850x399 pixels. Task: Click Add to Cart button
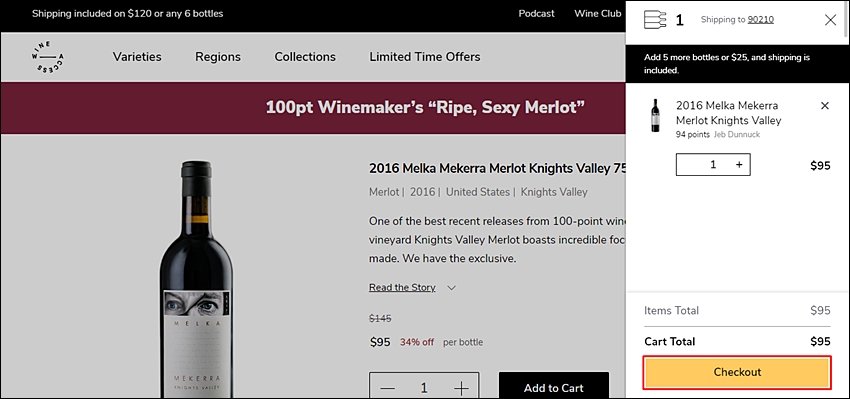pyautogui.click(x=553, y=388)
